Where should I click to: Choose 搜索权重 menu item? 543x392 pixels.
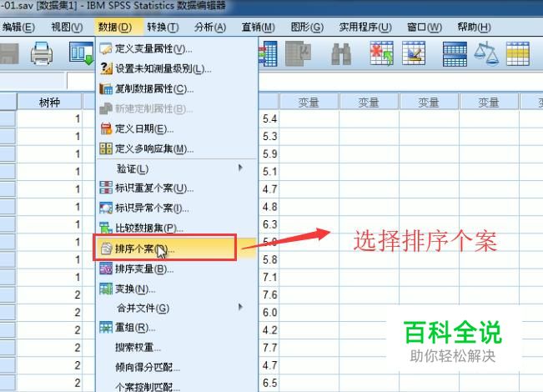(x=177, y=347)
